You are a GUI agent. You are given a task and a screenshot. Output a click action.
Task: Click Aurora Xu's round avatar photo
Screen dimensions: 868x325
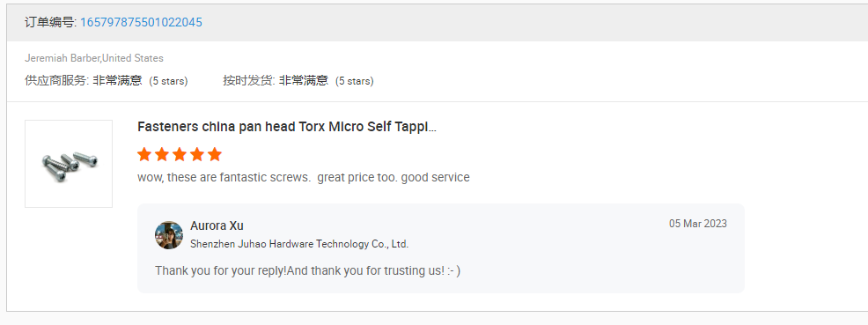pyautogui.click(x=169, y=235)
